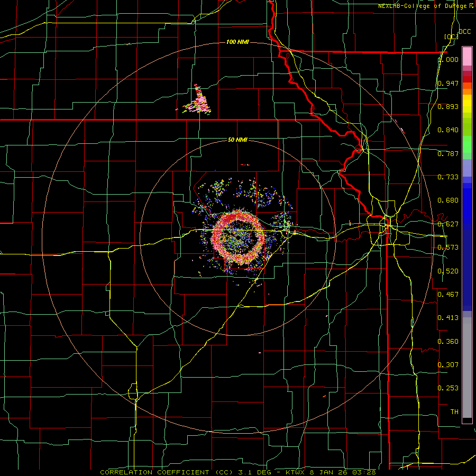Click the DCC product label
Viewport: 476px width, 476px height.
tap(464, 32)
